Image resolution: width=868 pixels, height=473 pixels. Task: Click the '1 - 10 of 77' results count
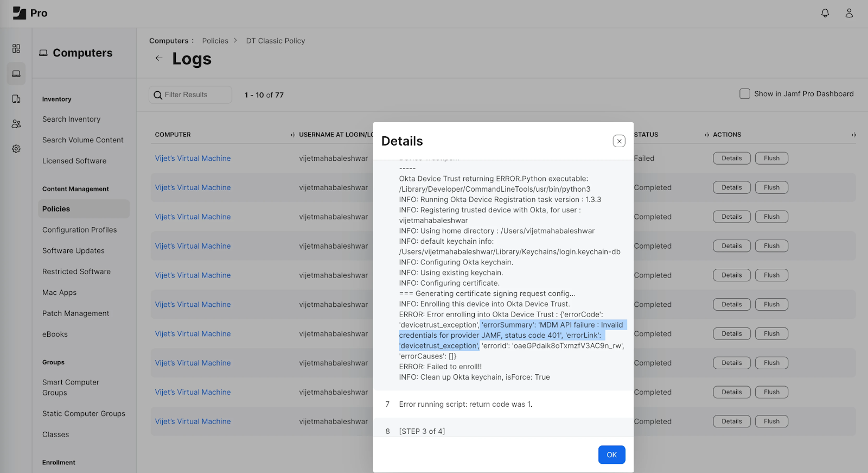(x=264, y=95)
